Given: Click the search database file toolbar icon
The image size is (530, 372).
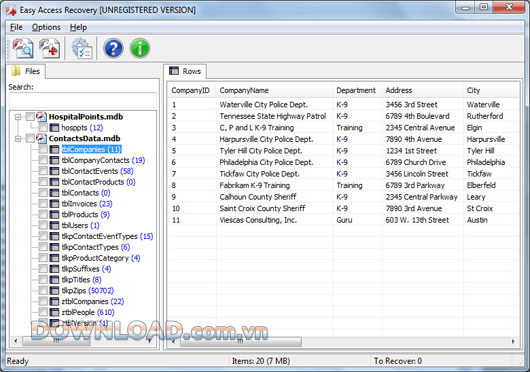Looking at the screenshot, I should click(x=23, y=48).
